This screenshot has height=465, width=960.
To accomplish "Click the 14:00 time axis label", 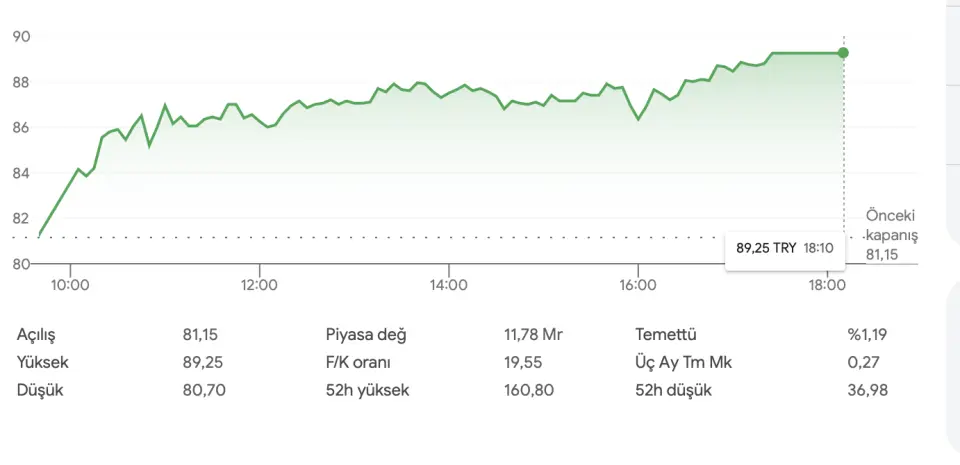I will click(449, 285).
